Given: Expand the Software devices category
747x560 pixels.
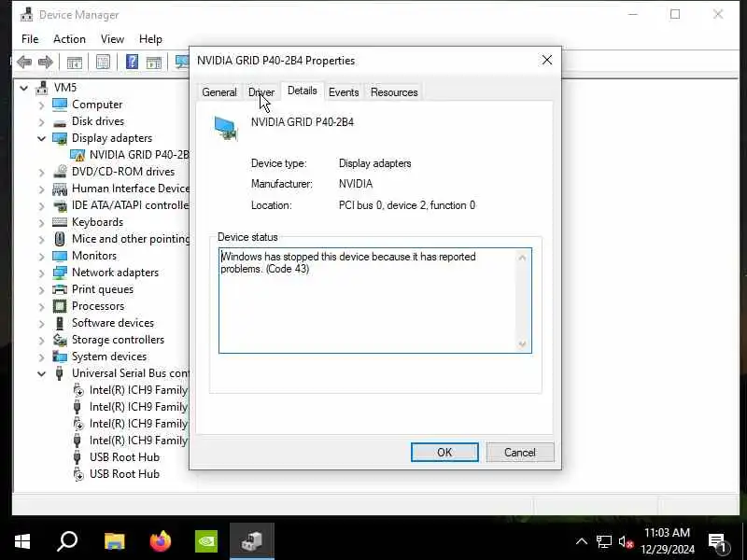Looking at the screenshot, I should coord(41,323).
